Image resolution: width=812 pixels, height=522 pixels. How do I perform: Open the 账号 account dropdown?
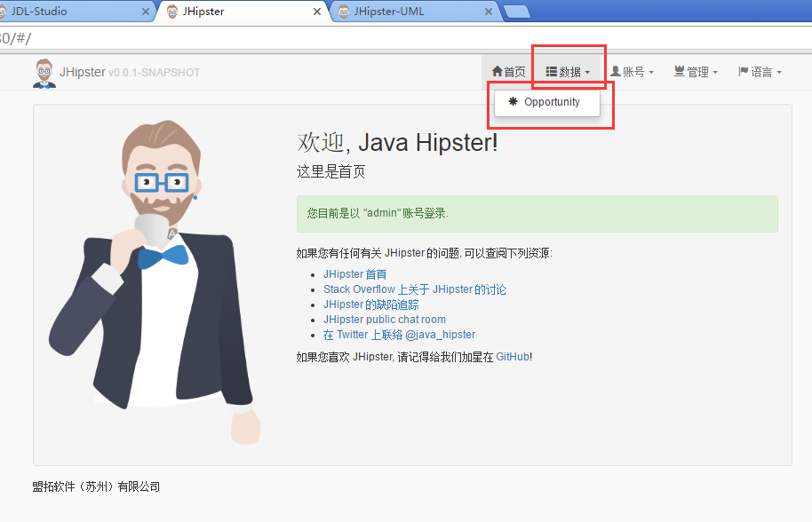point(632,72)
